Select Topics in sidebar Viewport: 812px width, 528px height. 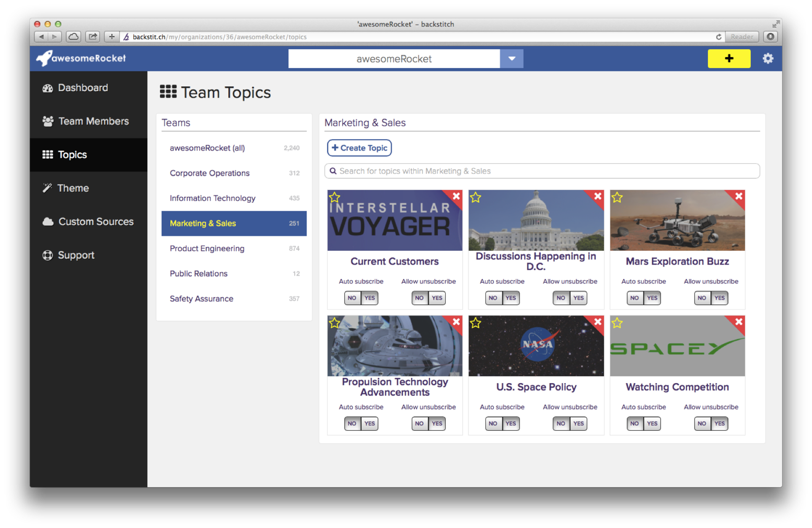click(88, 155)
